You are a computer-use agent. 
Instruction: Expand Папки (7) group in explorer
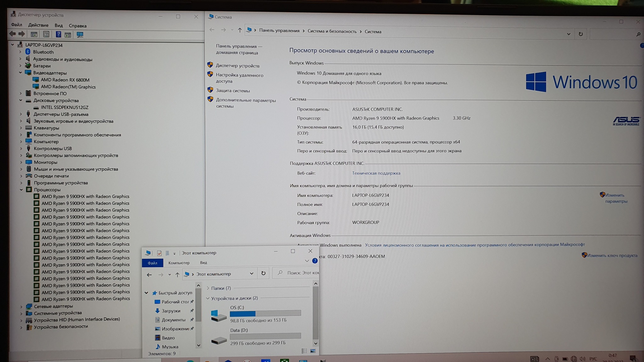pyautogui.click(x=208, y=288)
